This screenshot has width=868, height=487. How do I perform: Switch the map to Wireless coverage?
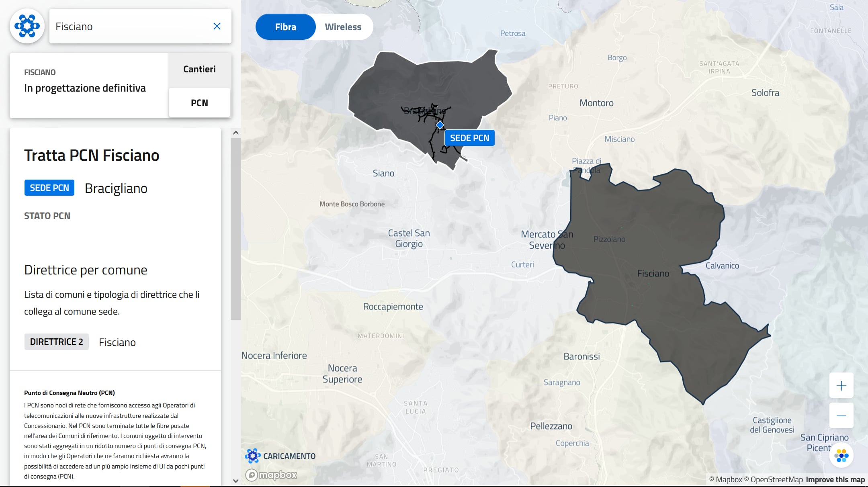click(343, 27)
